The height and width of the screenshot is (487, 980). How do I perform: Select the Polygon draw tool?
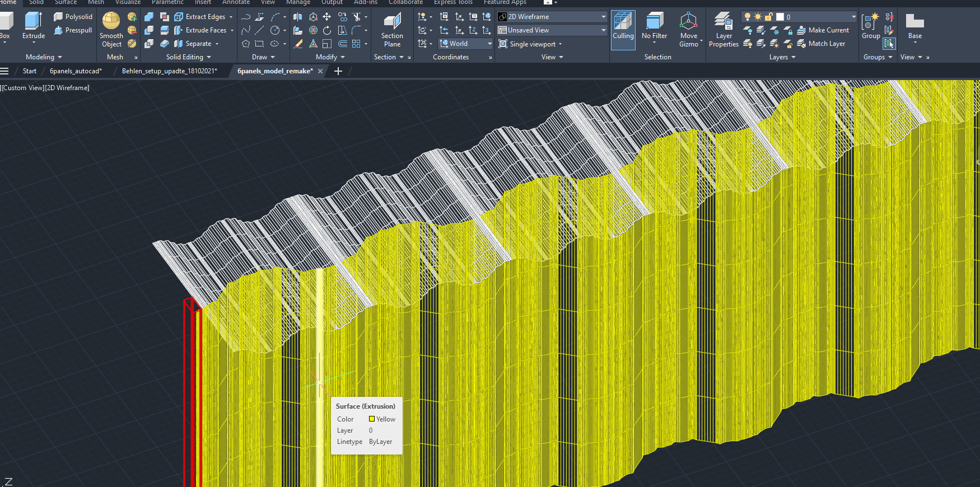click(246, 44)
